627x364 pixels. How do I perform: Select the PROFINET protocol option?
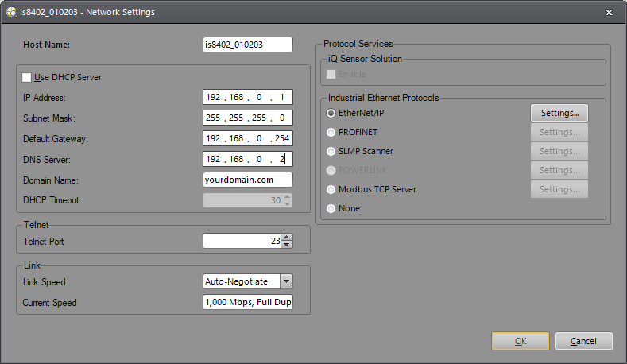tap(331, 132)
